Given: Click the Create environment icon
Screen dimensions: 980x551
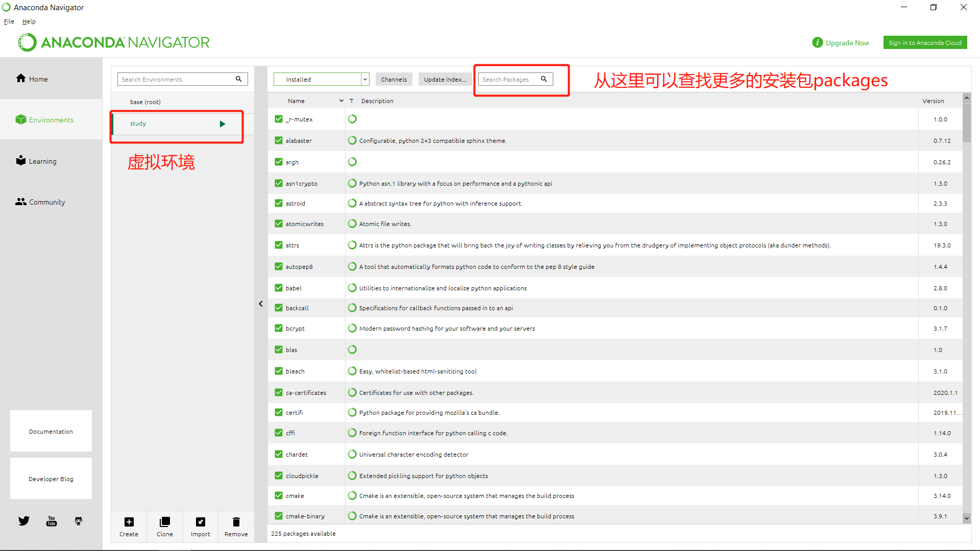Looking at the screenshot, I should [129, 522].
